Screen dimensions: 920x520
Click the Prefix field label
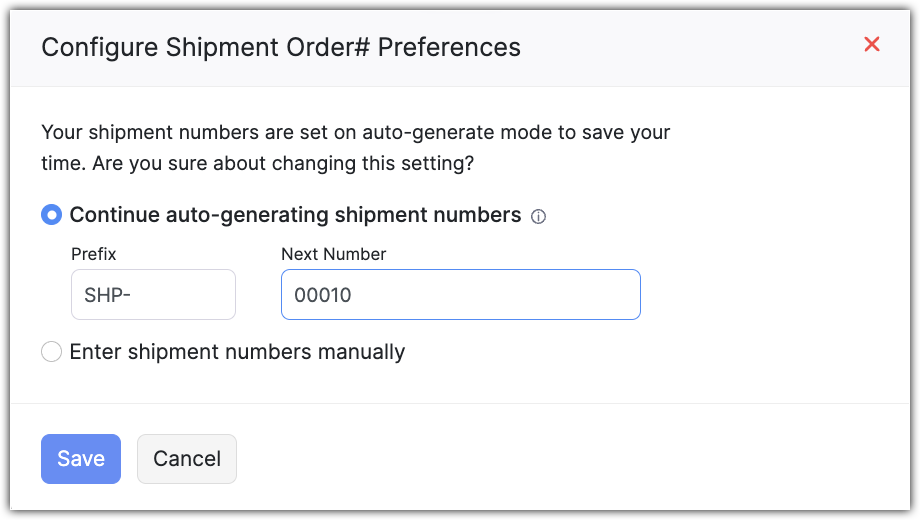click(x=94, y=254)
